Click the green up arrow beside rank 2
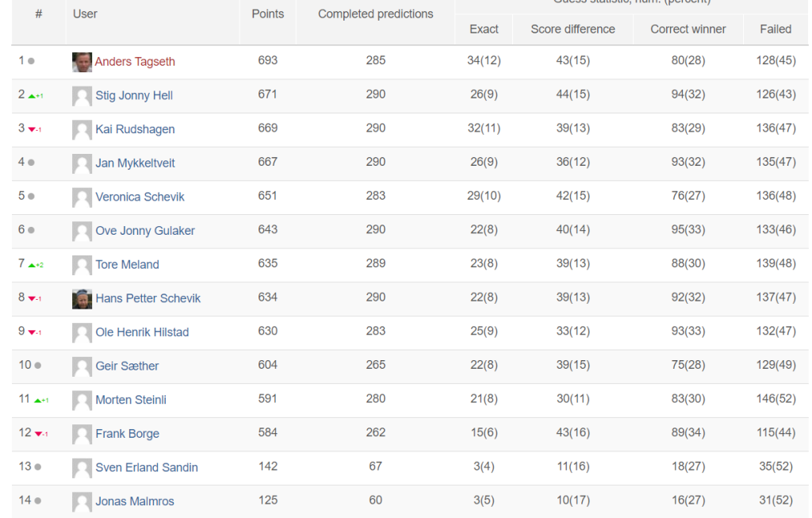This screenshot has height=518, width=812. (x=32, y=96)
